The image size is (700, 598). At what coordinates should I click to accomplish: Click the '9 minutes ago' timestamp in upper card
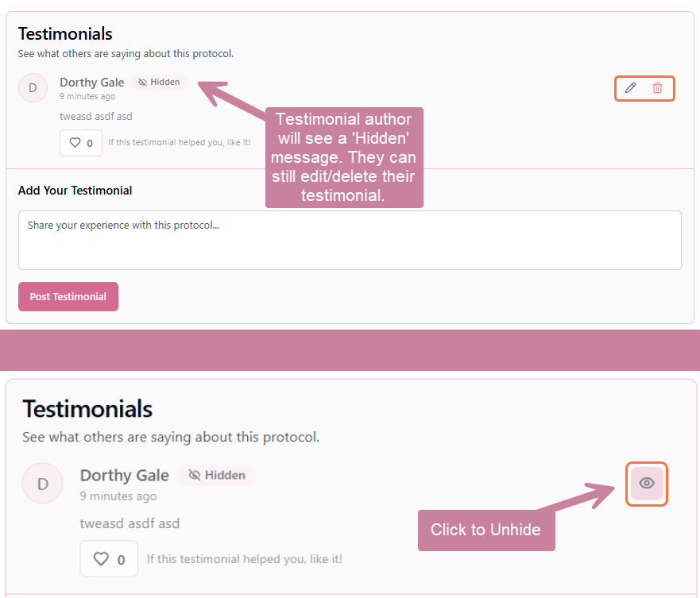tap(87, 97)
